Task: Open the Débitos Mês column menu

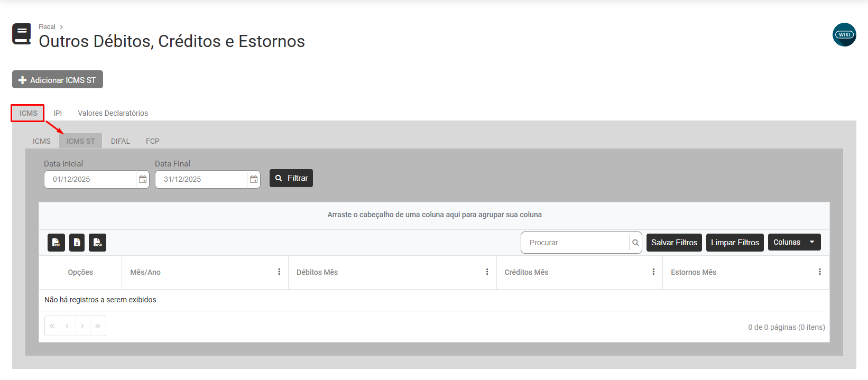Action: point(487,272)
